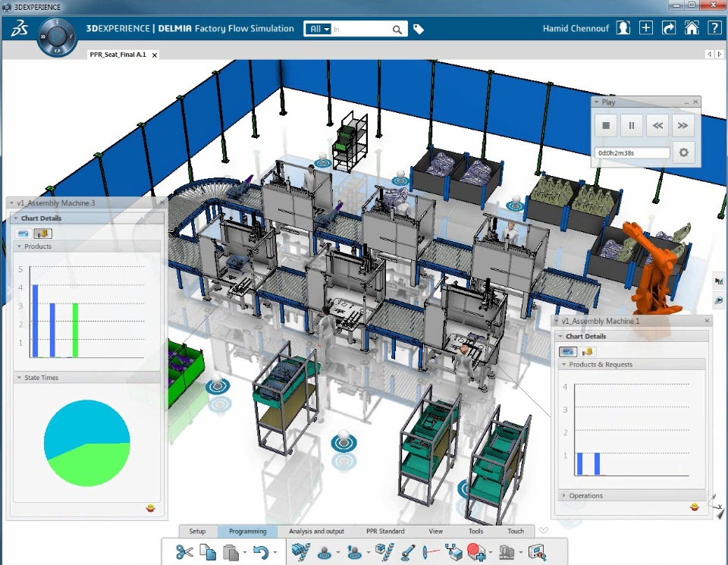Close the PPR_Seat_Final A.1 tab
Viewport: 728px width, 565px height.
155,55
